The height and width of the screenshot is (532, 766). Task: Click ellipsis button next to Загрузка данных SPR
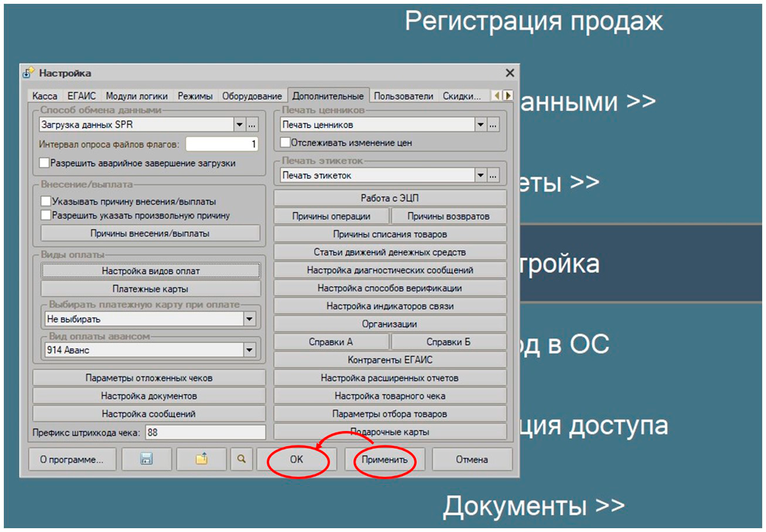[252, 125]
